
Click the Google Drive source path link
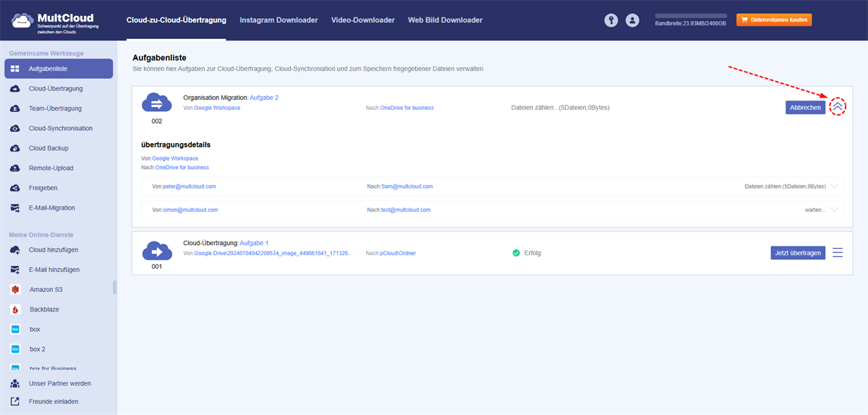(x=273, y=254)
